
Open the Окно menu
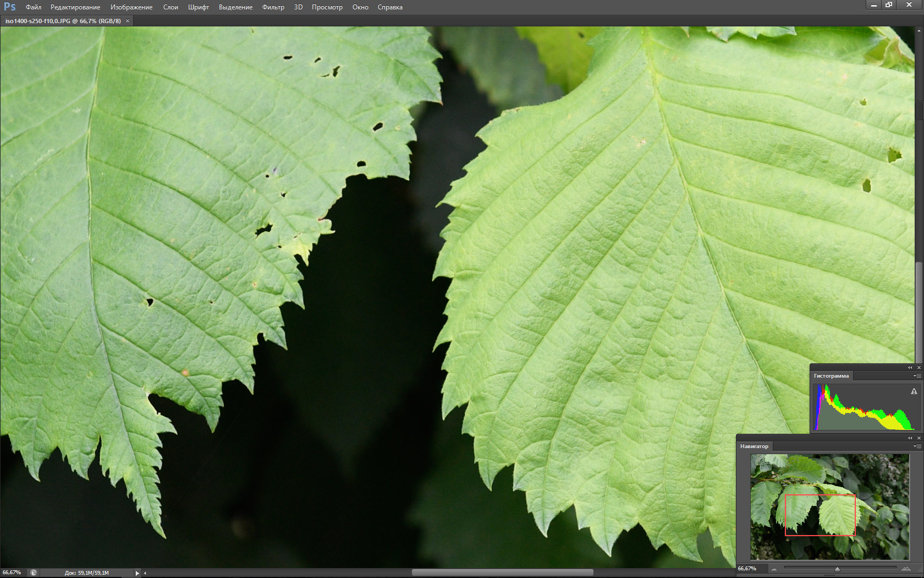[x=360, y=7]
